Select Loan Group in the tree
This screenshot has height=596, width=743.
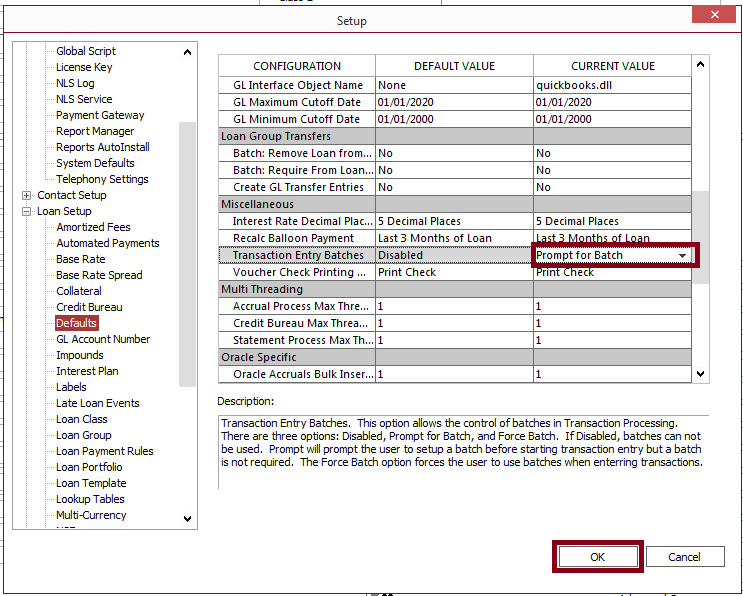coord(83,435)
